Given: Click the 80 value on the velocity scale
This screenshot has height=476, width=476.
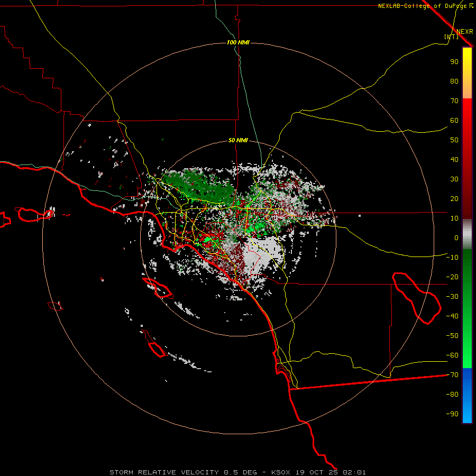Looking at the screenshot, I should 454,81.
